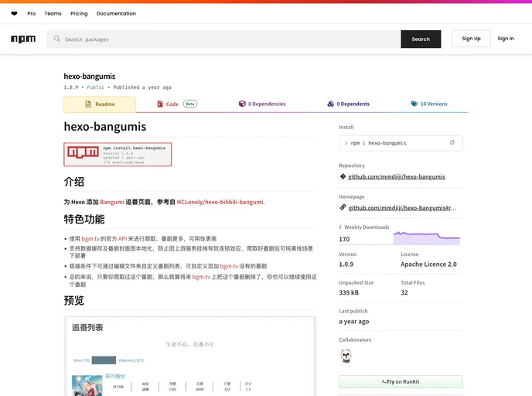Open bgm.tv link in third bullet
The image size is (532, 396).
click(x=229, y=266)
